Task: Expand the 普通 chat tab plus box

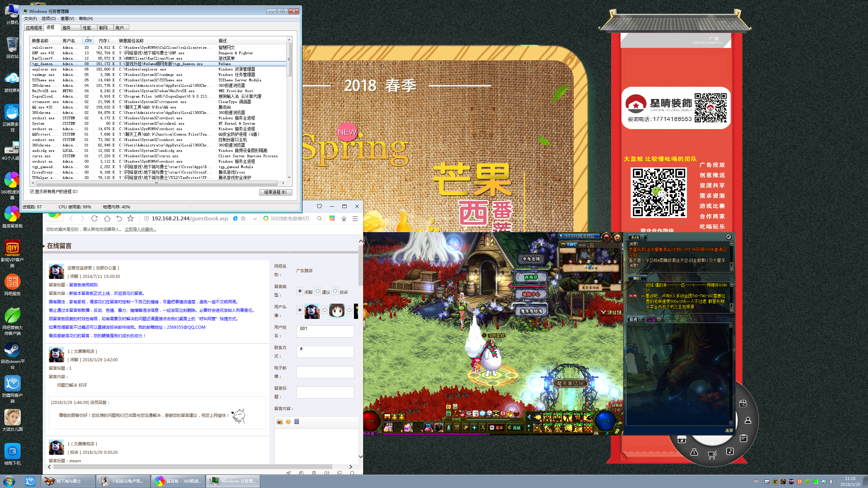Action: click(x=640, y=319)
